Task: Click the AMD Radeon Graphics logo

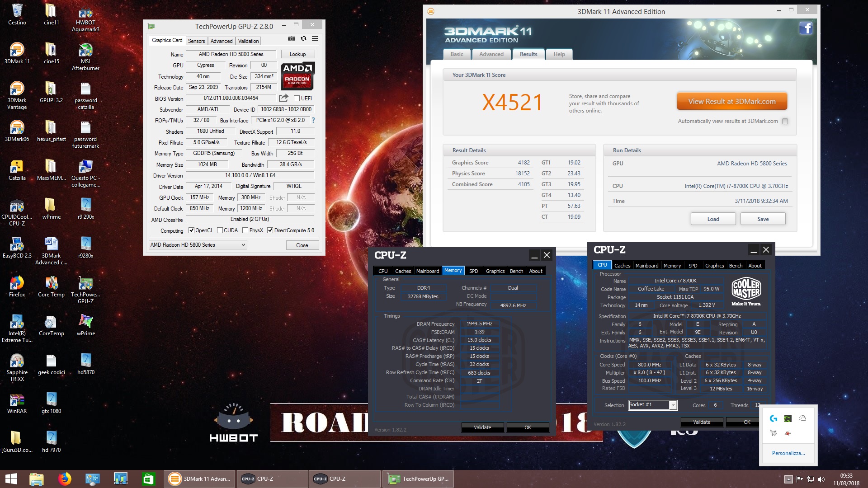Action: (x=297, y=76)
